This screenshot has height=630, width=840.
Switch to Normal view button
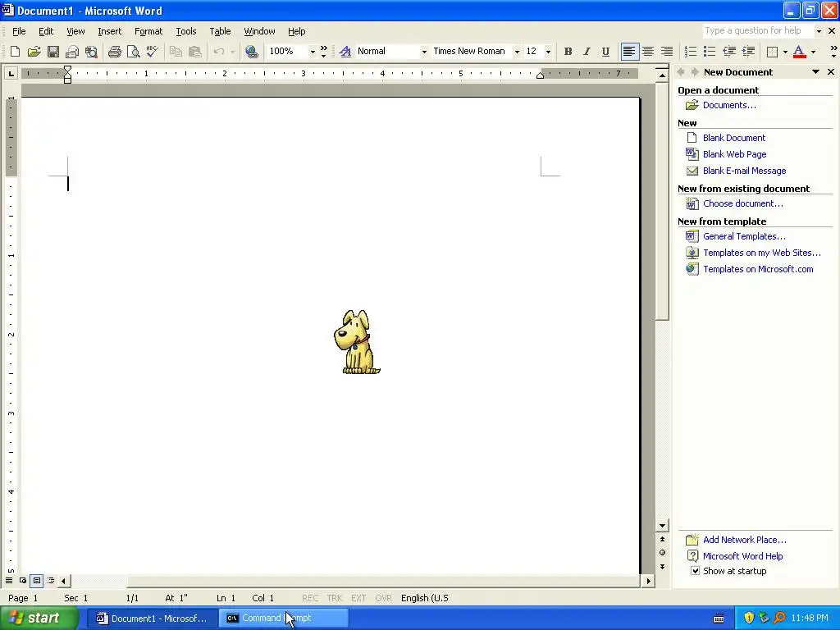[x=9, y=580]
